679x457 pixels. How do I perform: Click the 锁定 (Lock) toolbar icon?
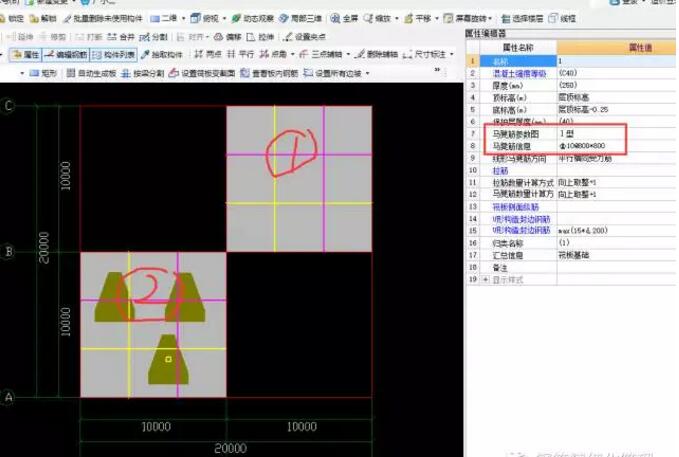click(12, 19)
